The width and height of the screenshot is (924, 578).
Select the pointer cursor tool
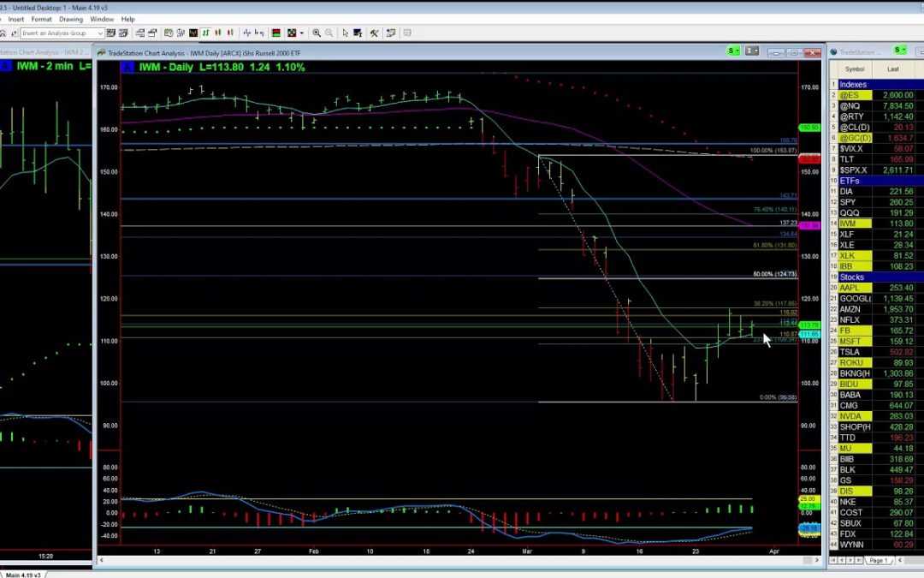click(x=346, y=33)
